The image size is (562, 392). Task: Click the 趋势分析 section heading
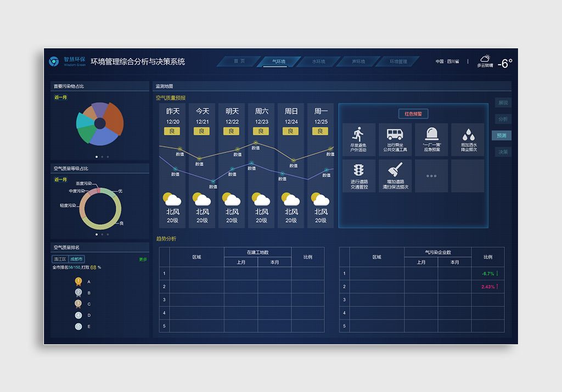pos(166,239)
